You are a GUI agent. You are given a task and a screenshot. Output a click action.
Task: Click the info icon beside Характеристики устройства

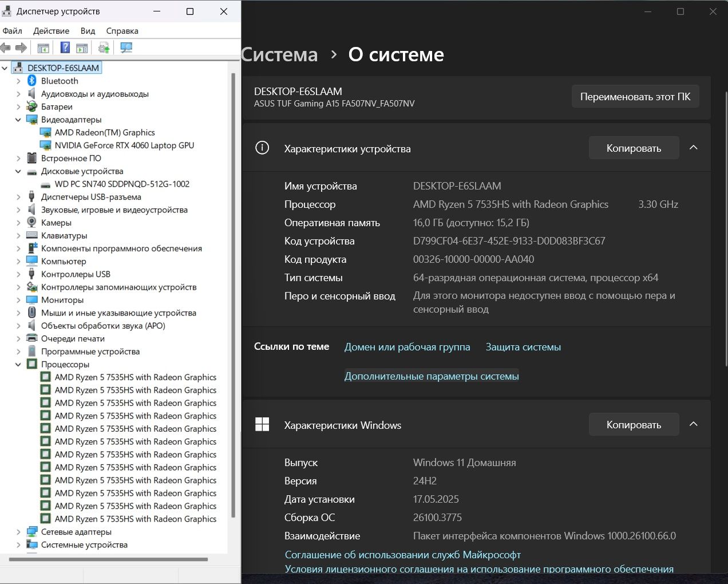262,148
